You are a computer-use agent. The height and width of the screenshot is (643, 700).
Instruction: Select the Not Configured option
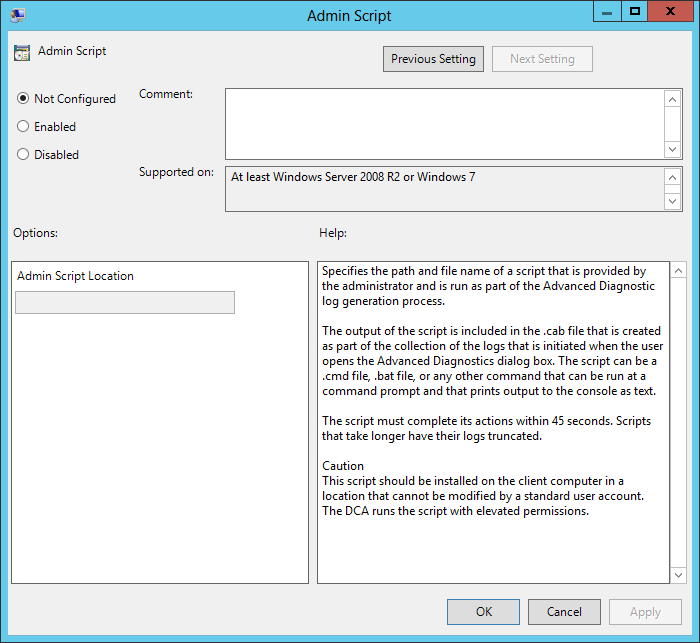tap(24, 99)
